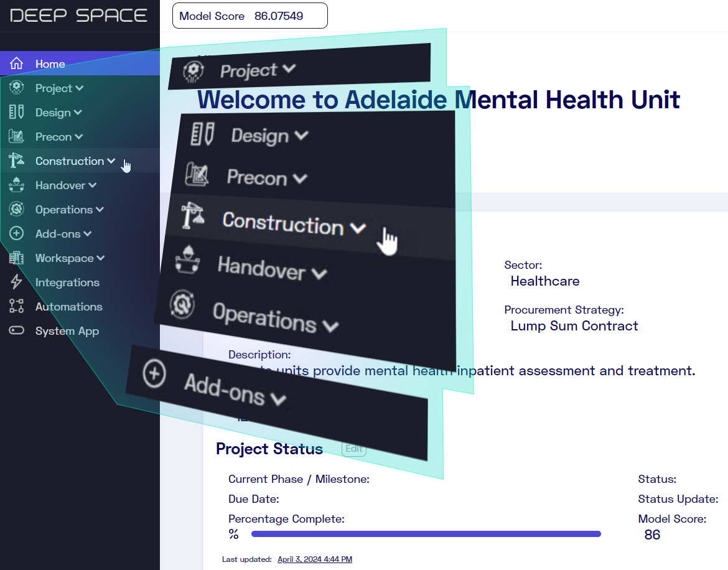Click the Percentage Complete progress bar
The height and width of the screenshot is (570, 728).
pos(426,535)
